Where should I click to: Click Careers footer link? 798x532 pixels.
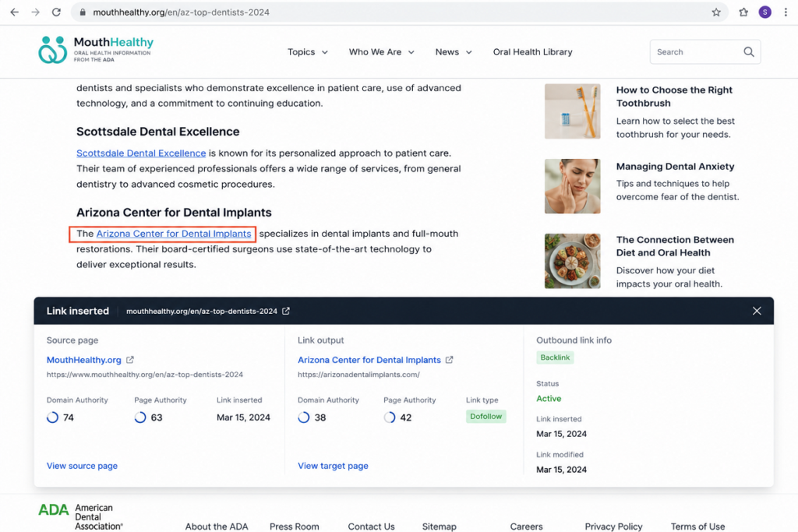(x=526, y=527)
